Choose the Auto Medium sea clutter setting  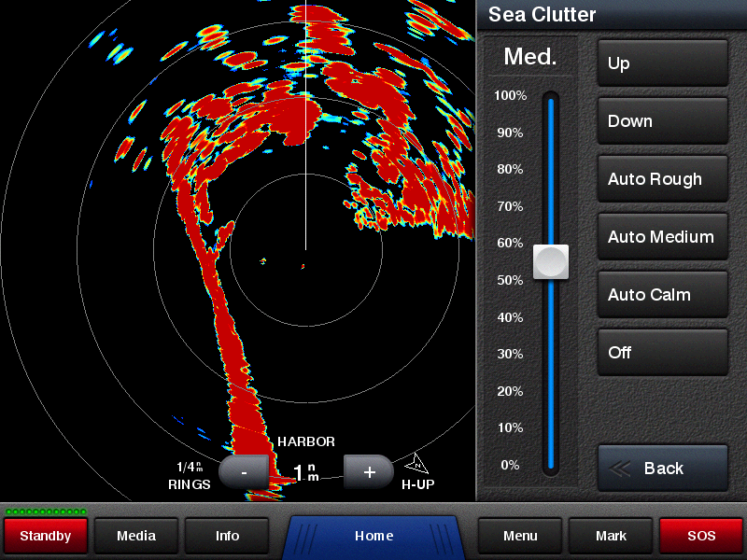(662, 237)
